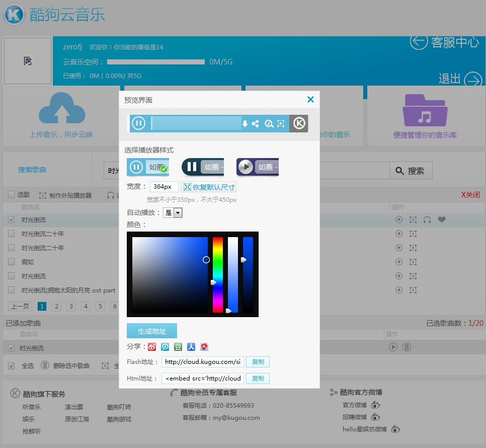Image resolution: width=486 pixels, height=448 pixels.
Task: Click the Kugou logo at the page top
Action: (x=14, y=14)
